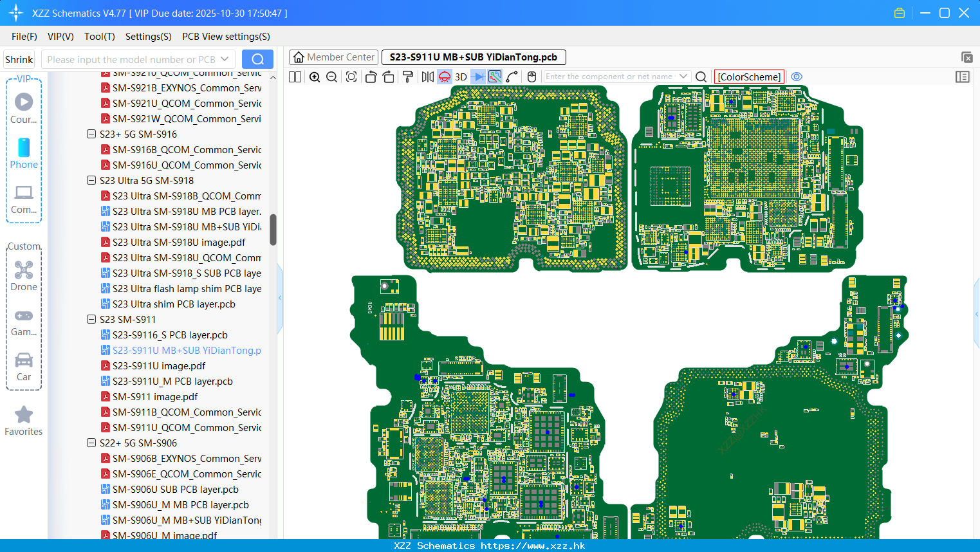Toggle the eye visibility icon

pos(797,77)
